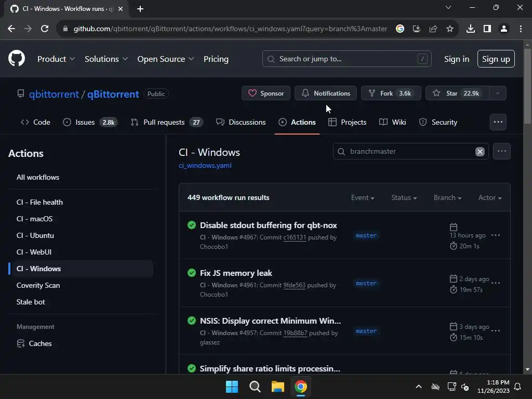Click the install app icon in address bar
The image size is (532, 399).
click(x=417, y=29)
